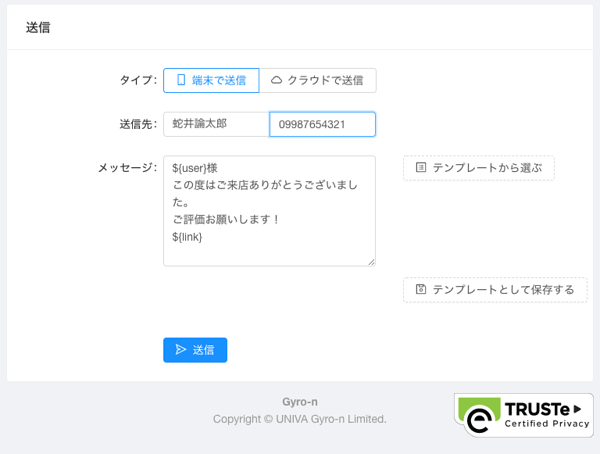Open テンプレートから選ぶ template picker

pos(479,168)
